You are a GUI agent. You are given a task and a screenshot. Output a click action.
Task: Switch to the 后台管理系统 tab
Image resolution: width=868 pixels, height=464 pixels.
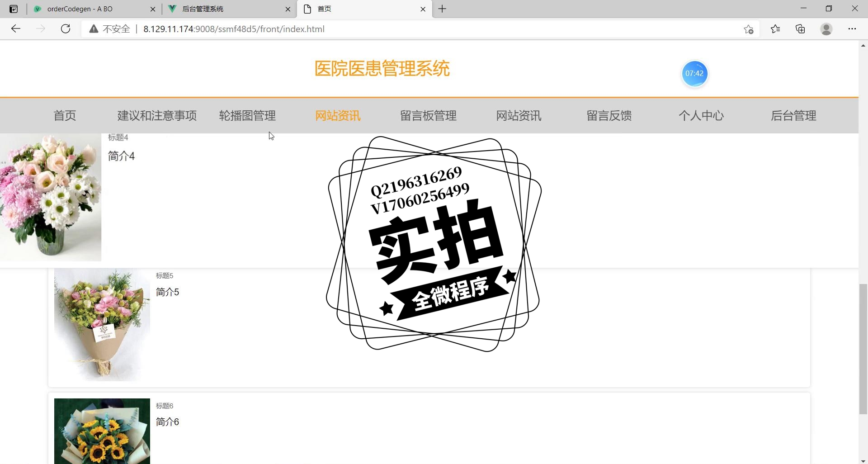228,9
